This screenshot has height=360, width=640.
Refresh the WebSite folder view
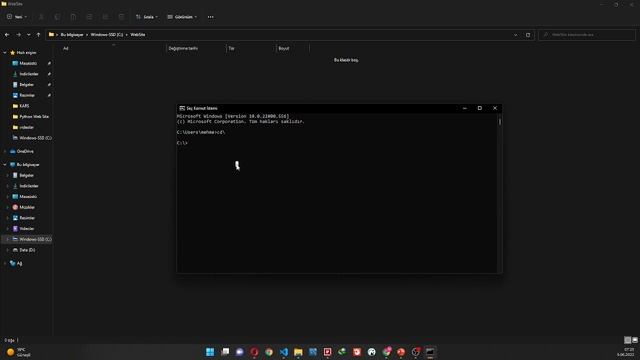click(x=528, y=35)
